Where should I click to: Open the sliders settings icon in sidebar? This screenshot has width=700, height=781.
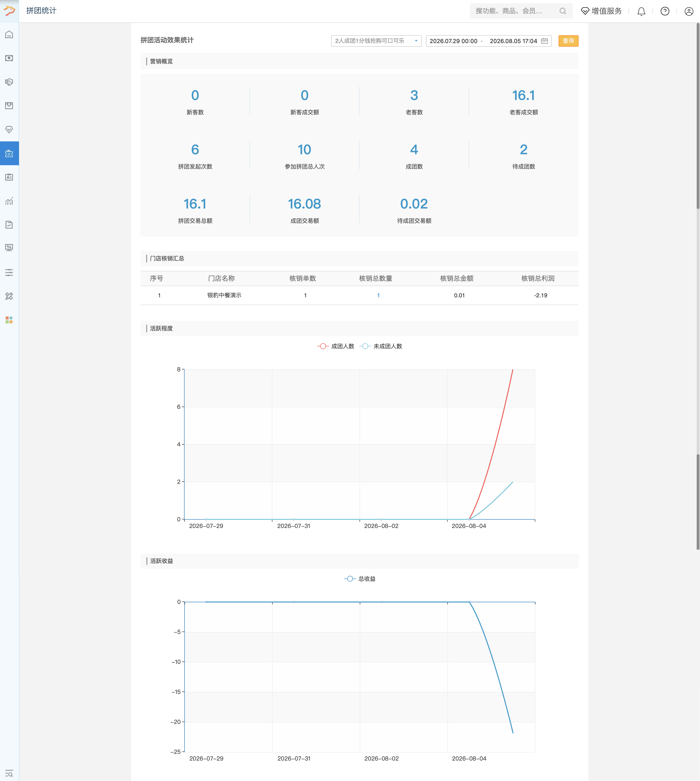[x=9, y=273]
